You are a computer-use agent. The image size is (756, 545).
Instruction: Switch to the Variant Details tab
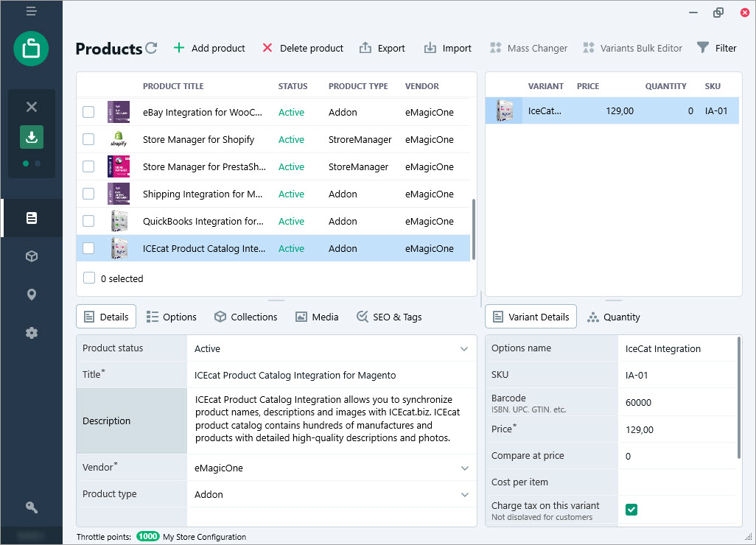coord(531,317)
